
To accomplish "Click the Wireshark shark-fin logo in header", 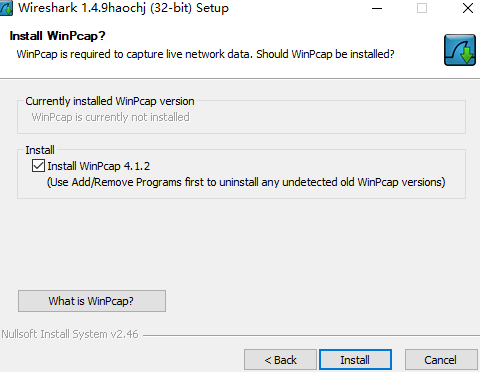I will point(460,50).
